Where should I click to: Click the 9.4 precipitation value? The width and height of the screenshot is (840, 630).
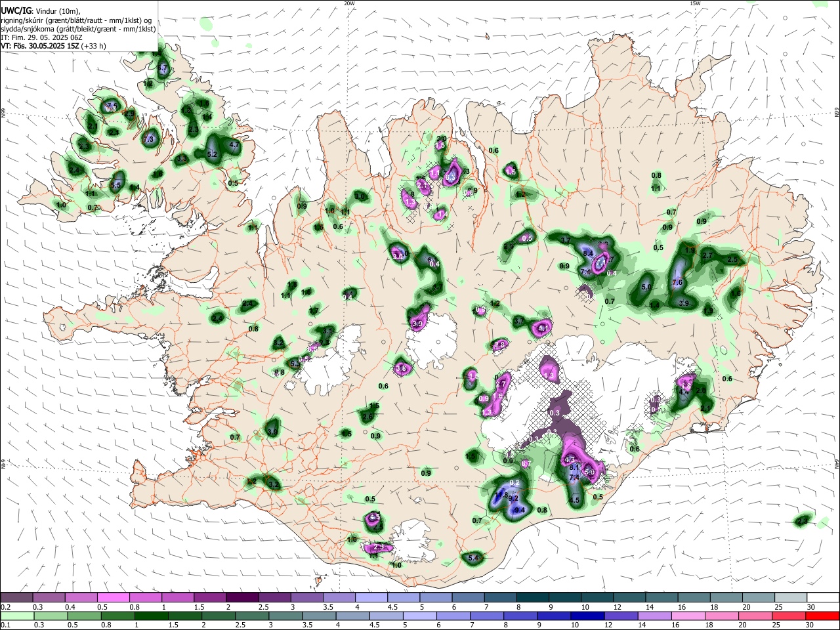tap(520, 510)
